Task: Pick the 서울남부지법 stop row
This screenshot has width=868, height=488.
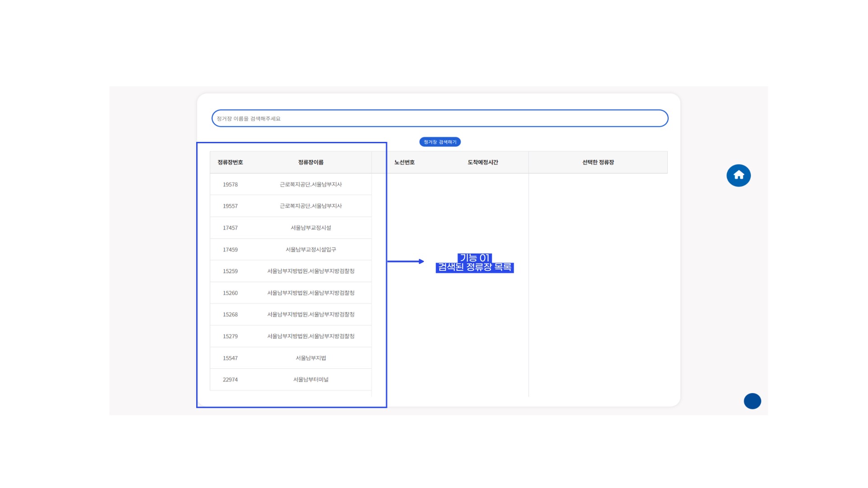Action: tap(311, 358)
